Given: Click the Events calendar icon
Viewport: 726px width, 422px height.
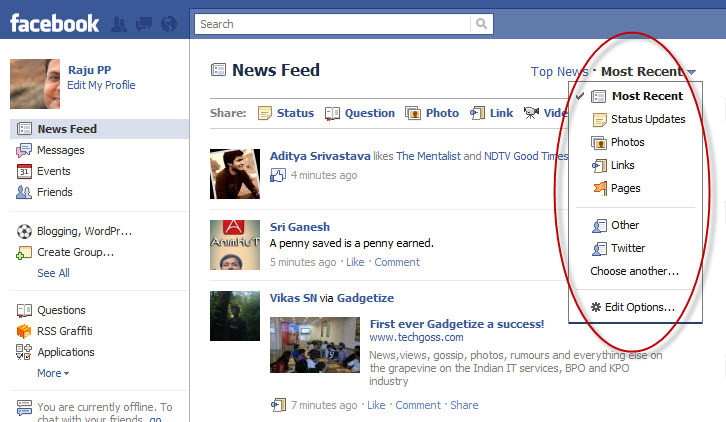Looking at the screenshot, I should click(x=24, y=171).
